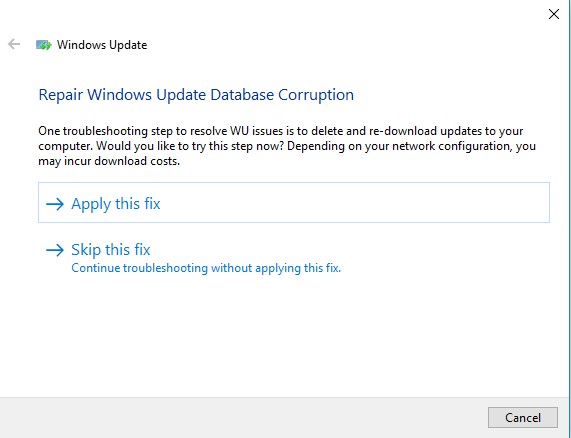Screen dimensions: 571x438
Task: Click the Windows Update troubleshooter icon
Action: pos(44,45)
